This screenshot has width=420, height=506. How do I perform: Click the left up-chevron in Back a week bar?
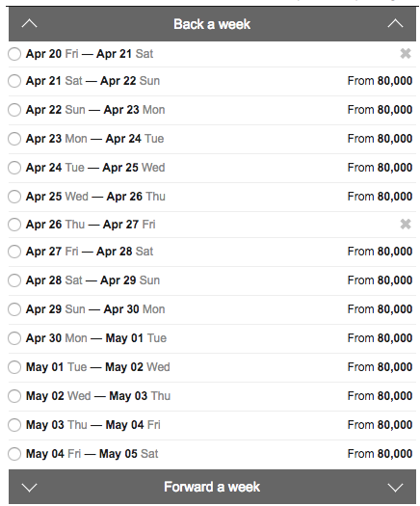coord(29,24)
